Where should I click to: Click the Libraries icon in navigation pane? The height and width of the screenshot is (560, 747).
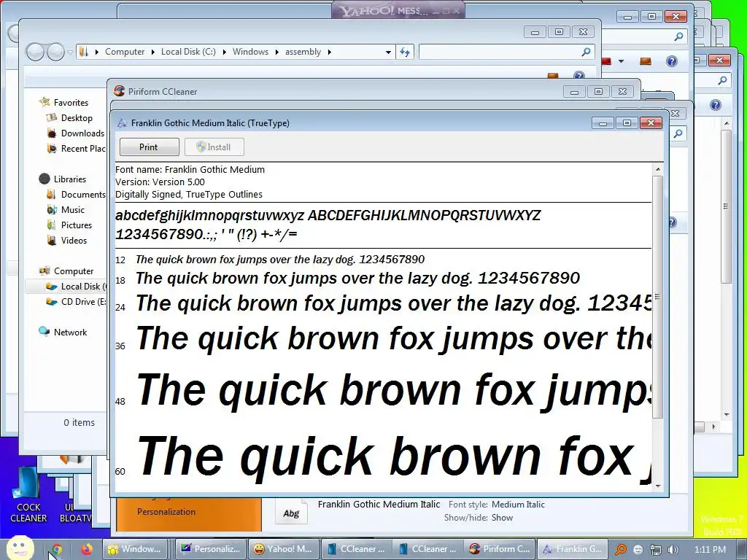pyautogui.click(x=44, y=179)
